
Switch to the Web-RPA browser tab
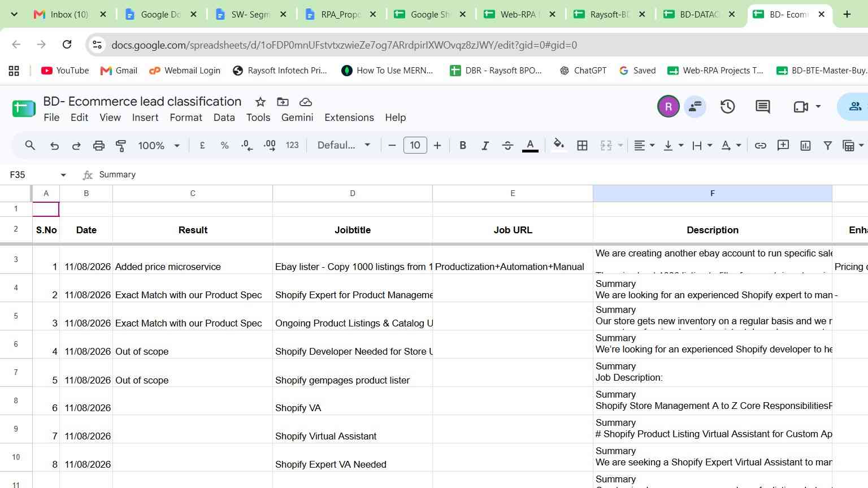click(x=519, y=15)
